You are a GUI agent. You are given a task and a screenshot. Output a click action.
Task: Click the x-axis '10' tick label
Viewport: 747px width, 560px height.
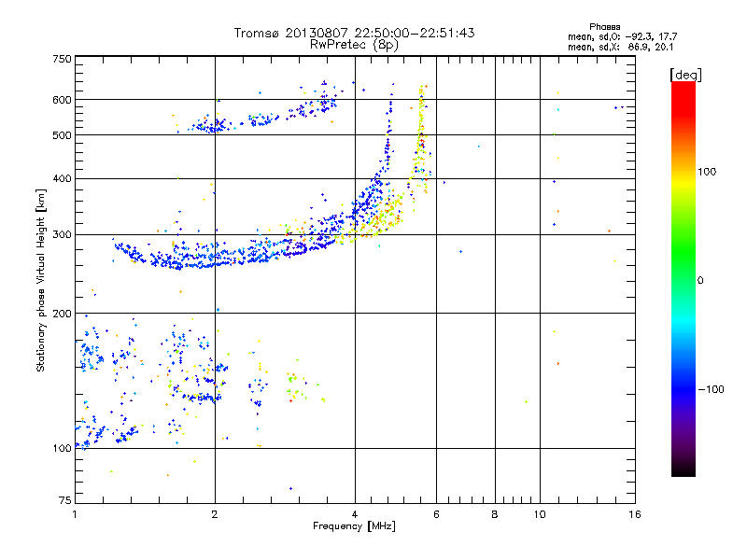pos(540,514)
